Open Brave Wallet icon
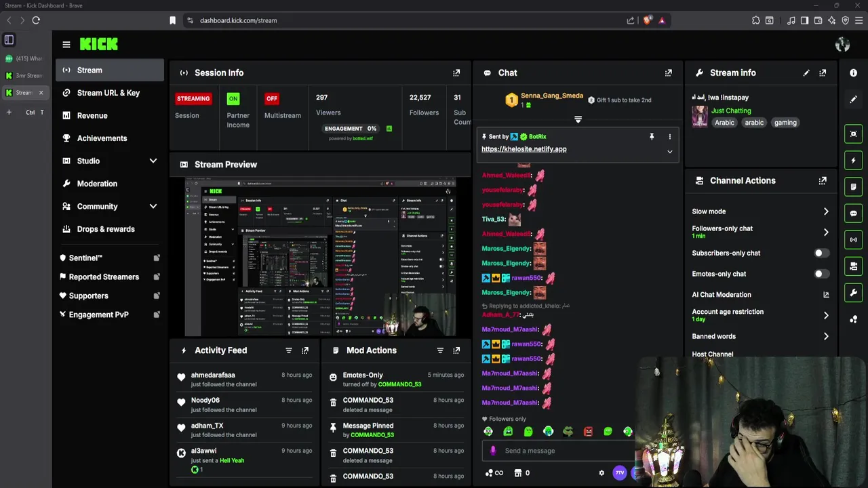 click(818, 20)
